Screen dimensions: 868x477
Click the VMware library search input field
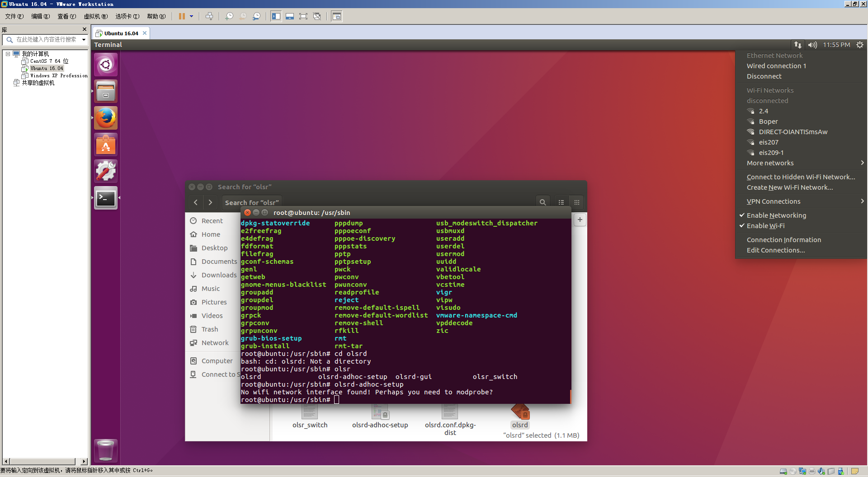point(46,40)
